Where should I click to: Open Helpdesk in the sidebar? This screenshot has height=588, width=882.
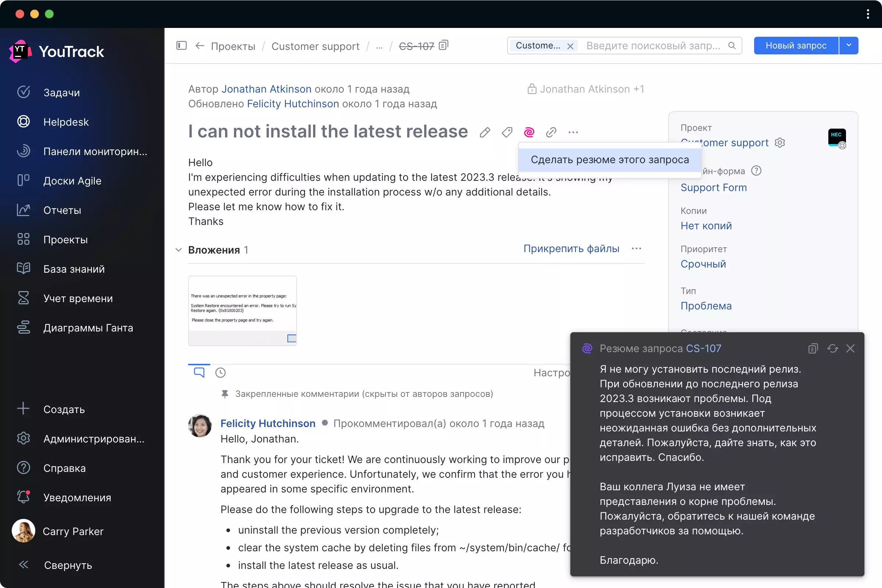pyautogui.click(x=66, y=122)
